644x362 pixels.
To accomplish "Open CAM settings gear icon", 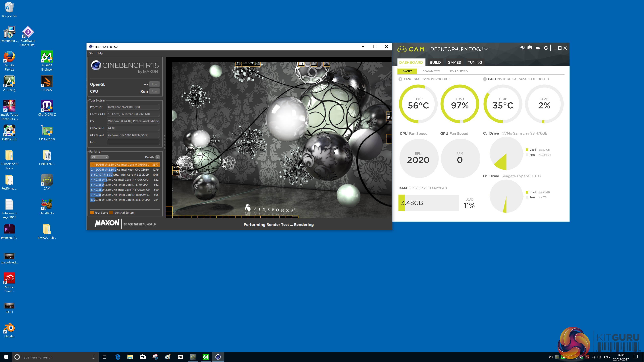I will 546,48.
